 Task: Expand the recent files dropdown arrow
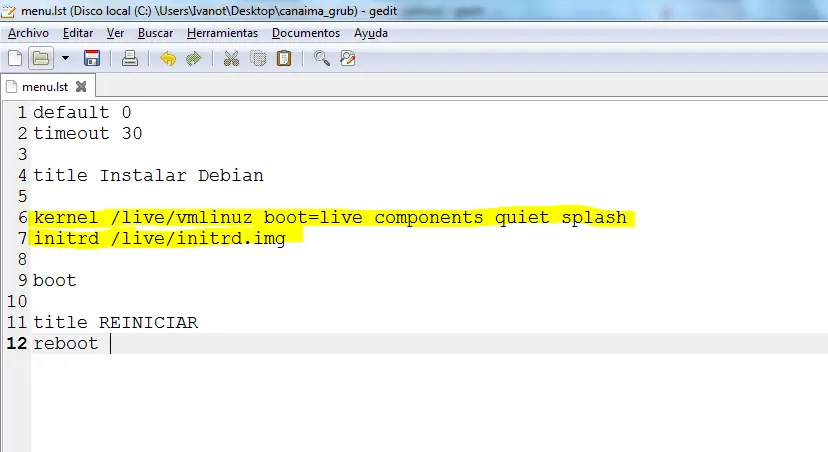pyautogui.click(x=65, y=58)
